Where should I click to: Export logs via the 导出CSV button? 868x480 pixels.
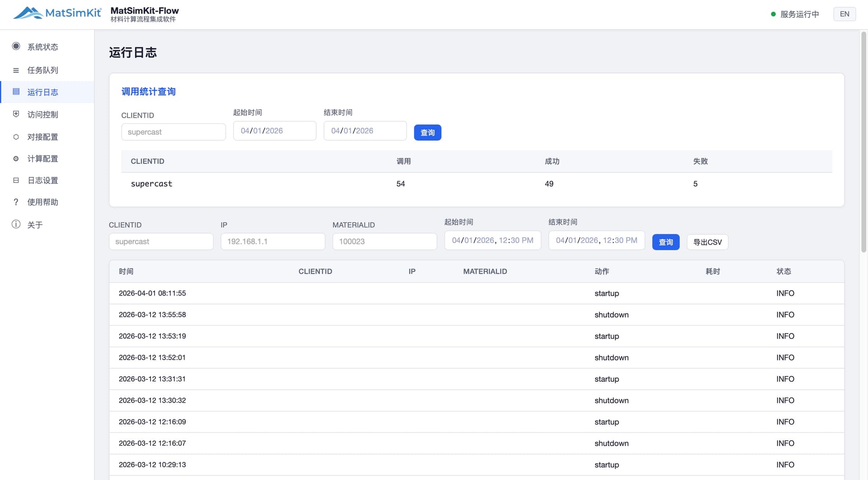coord(707,242)
